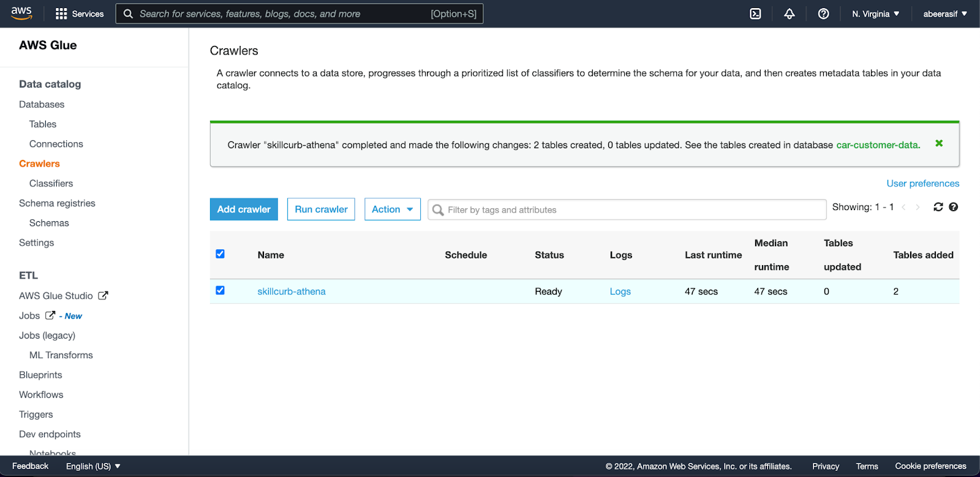Go to next page of crawlers
Viewport: 980px width, 477px height.
point(918,208)
